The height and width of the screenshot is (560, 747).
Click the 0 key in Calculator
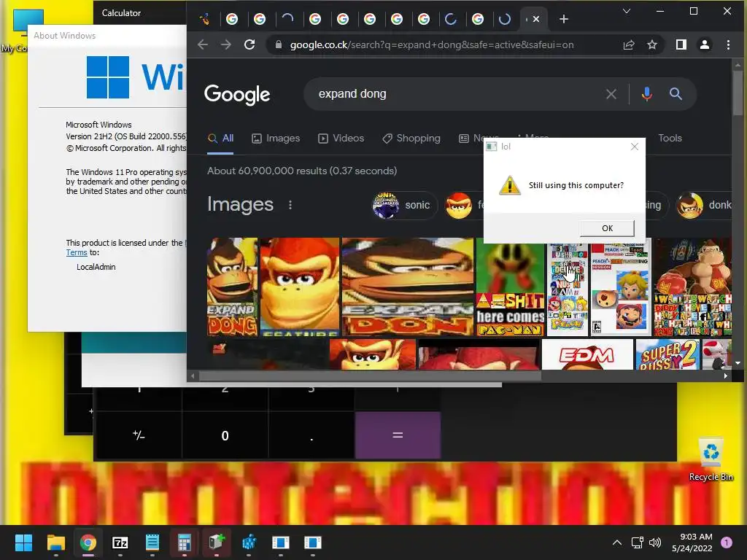[x=225, y=435]
